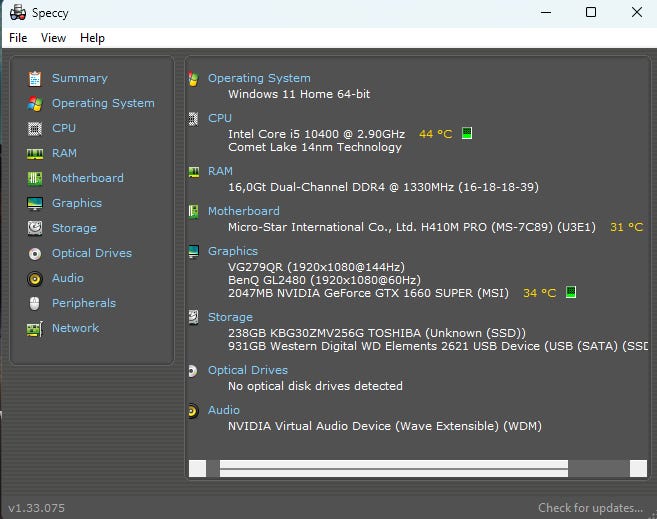Click the Windows 11 Home 64-bit text

pos(299,94)
